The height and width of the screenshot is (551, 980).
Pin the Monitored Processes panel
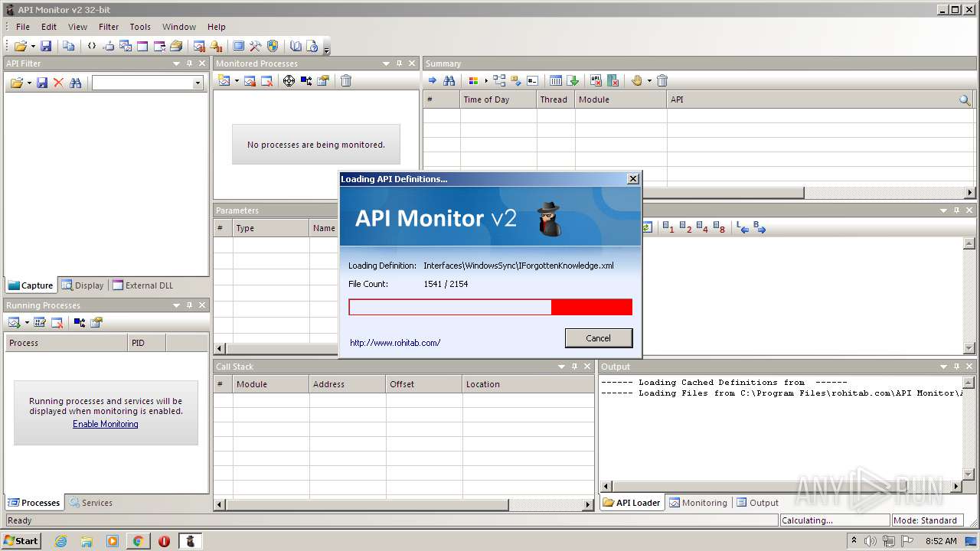coord(399,64)
